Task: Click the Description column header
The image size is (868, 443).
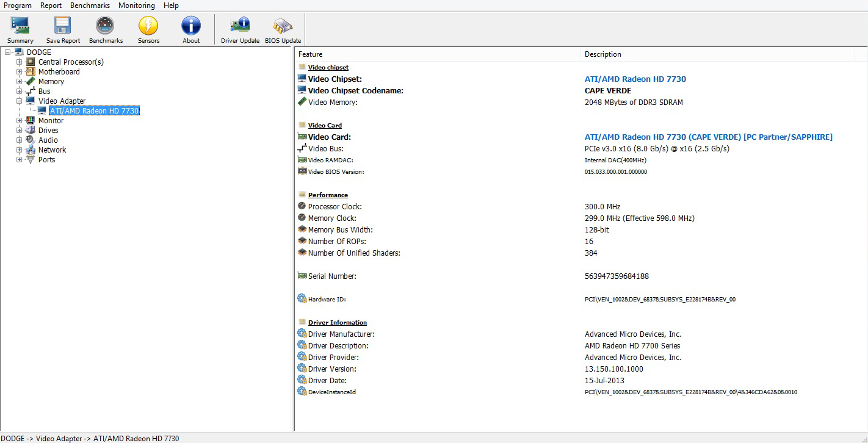Action: click(x=718, y=54)
